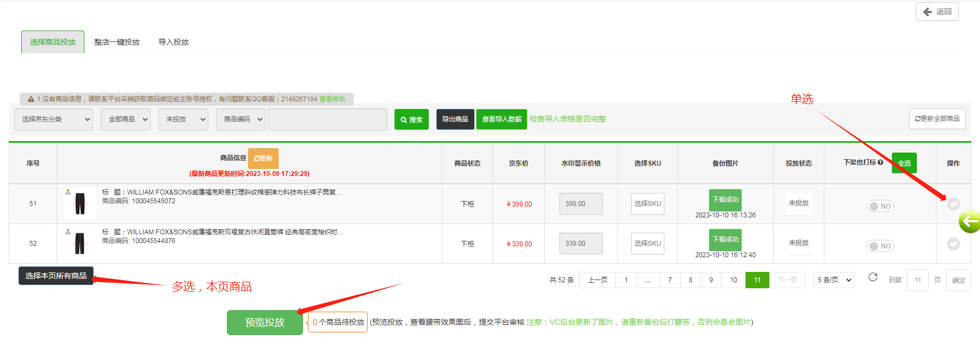Toggle the NO switch for item 52
The width and height of the screenshot is (980, 346).
click(x=880, y=246)
